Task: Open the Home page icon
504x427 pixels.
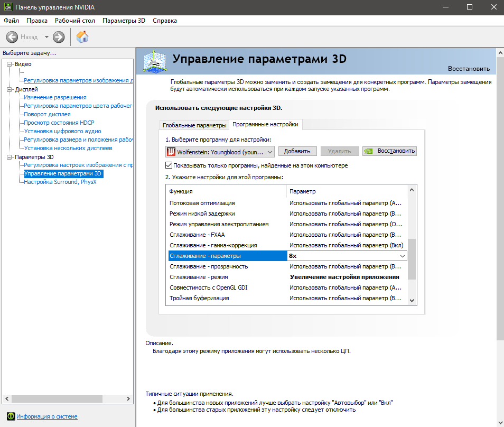Action: (82, 36)
